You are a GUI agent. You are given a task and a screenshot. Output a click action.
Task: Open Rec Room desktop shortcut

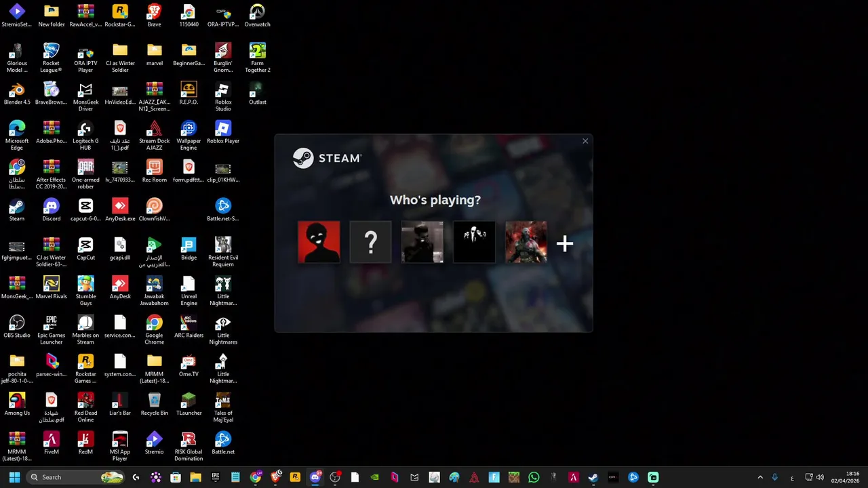tap(154, 171)
